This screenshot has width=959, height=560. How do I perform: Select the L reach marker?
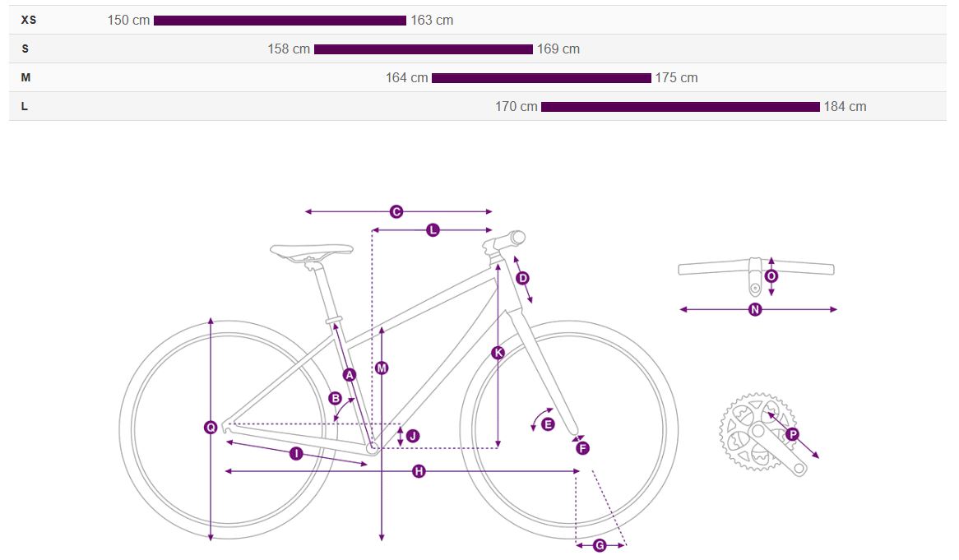433,230
